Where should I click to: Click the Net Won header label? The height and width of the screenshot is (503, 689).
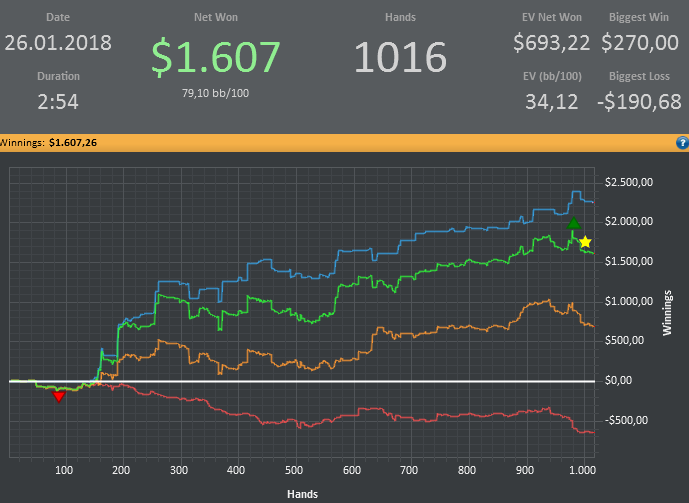tap(216, 17)
